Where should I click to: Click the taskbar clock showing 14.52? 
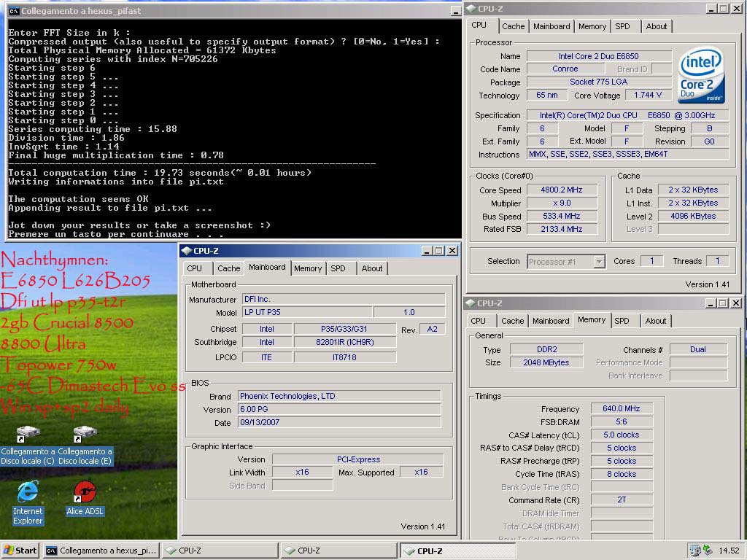point(729,551)
